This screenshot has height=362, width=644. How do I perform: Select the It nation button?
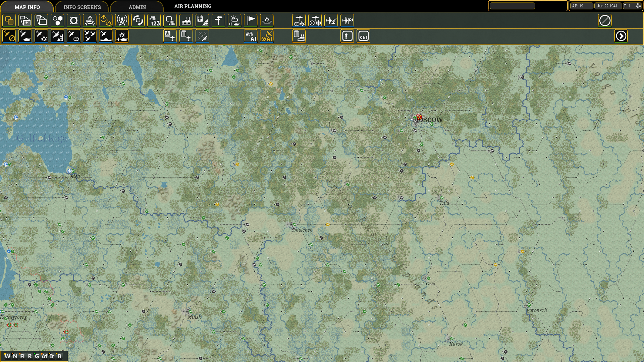click(52, 356)
